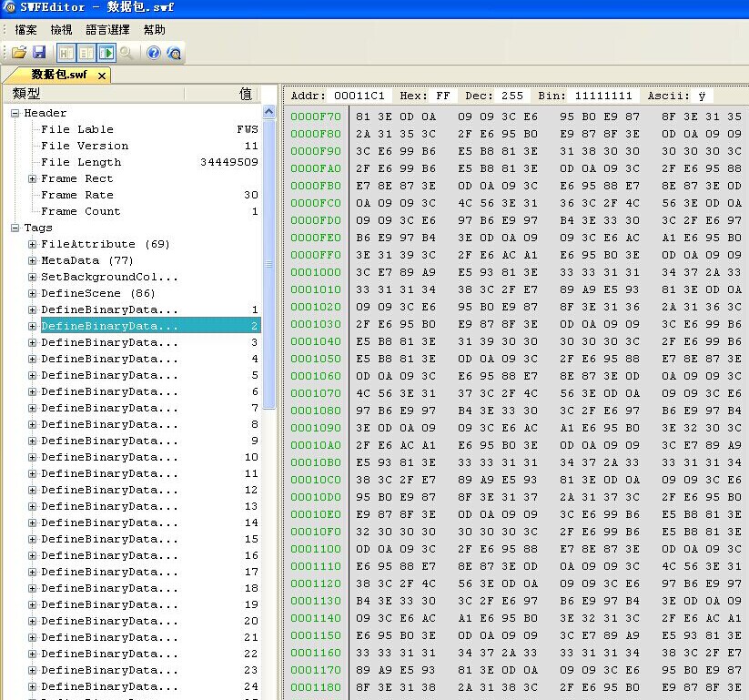Select DefineBinaryData row with value 24

click(149, 686)
